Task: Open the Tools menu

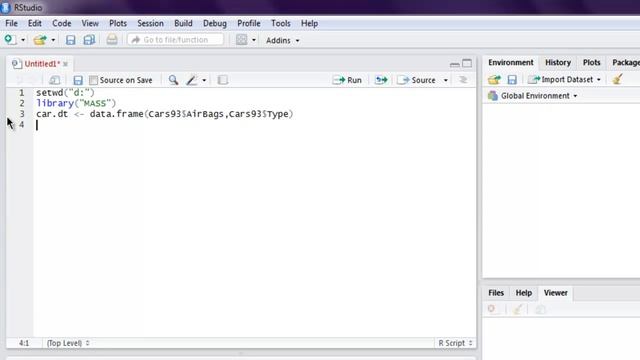Action: [281, 23]
